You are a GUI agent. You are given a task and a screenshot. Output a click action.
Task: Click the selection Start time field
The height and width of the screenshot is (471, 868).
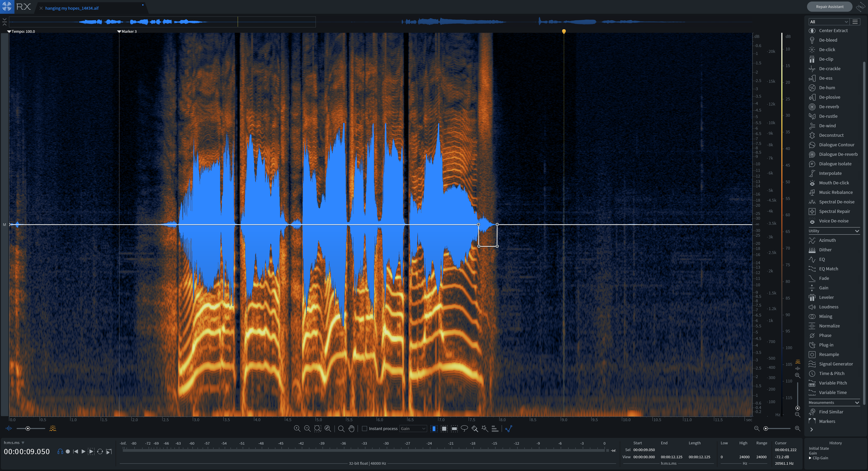[x=644, y=450]
